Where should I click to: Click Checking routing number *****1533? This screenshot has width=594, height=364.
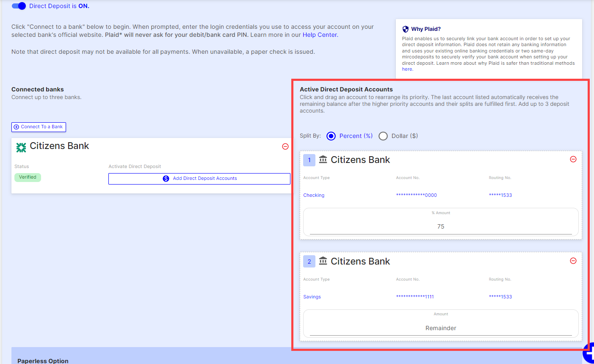500,195
